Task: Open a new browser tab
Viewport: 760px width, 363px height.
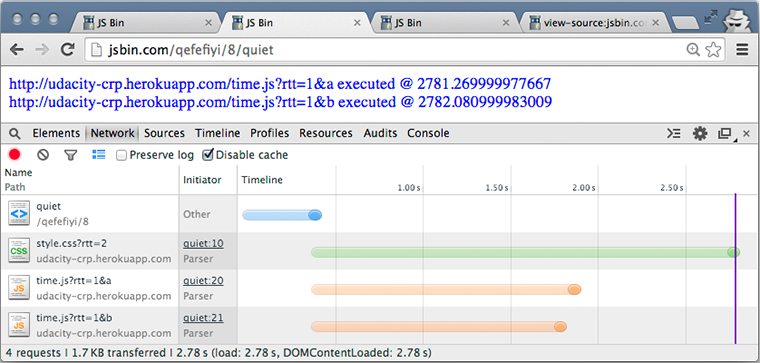Action: tap(685, 23)
